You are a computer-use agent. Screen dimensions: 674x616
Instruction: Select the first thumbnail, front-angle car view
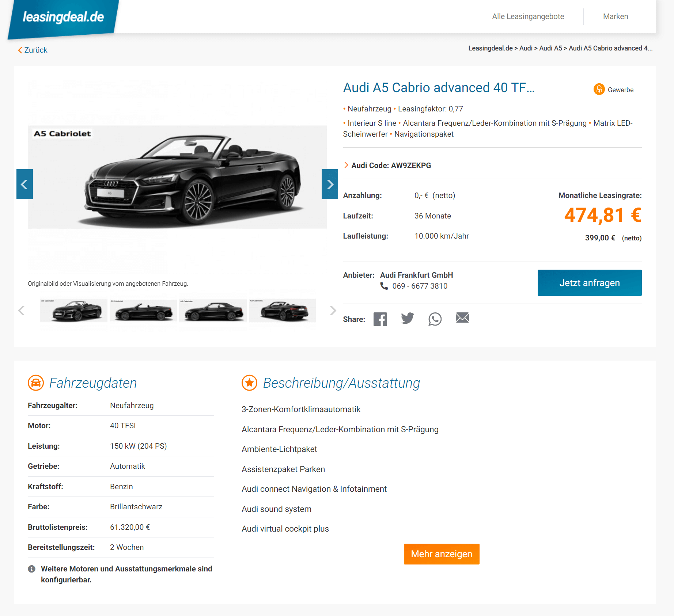[73, 311]
